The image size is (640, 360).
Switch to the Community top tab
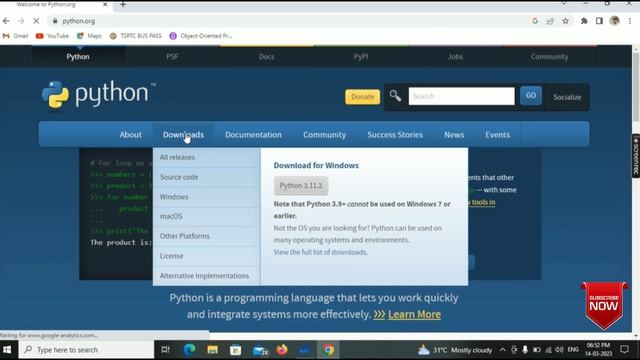[x=549, y=57]
